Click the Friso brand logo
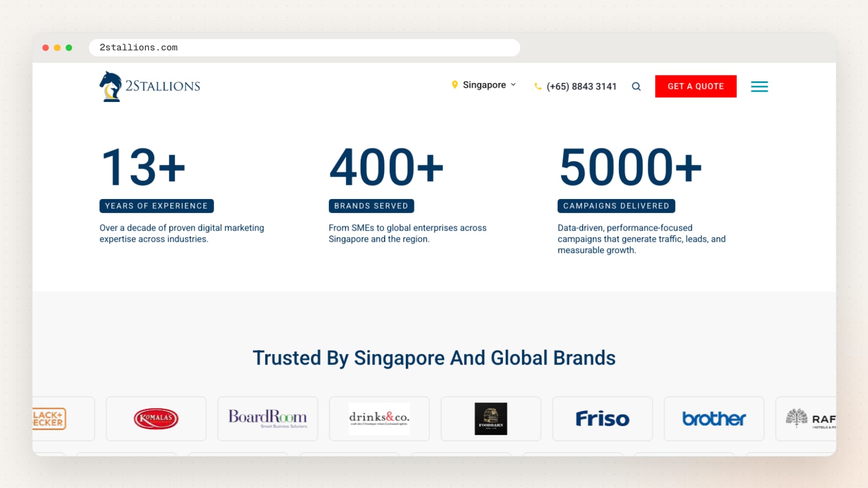Screen dimensions: 868x488 (x=602, y=419)
